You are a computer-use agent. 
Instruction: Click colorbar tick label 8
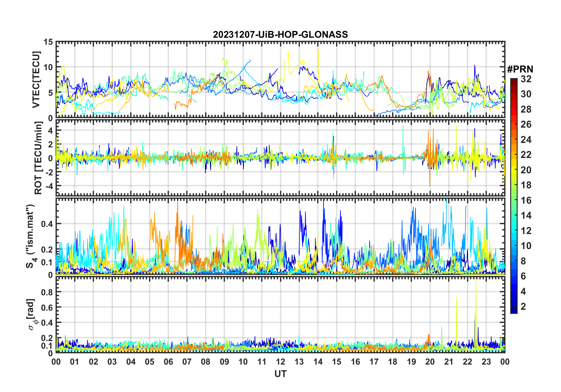click(x=523, y=261)
